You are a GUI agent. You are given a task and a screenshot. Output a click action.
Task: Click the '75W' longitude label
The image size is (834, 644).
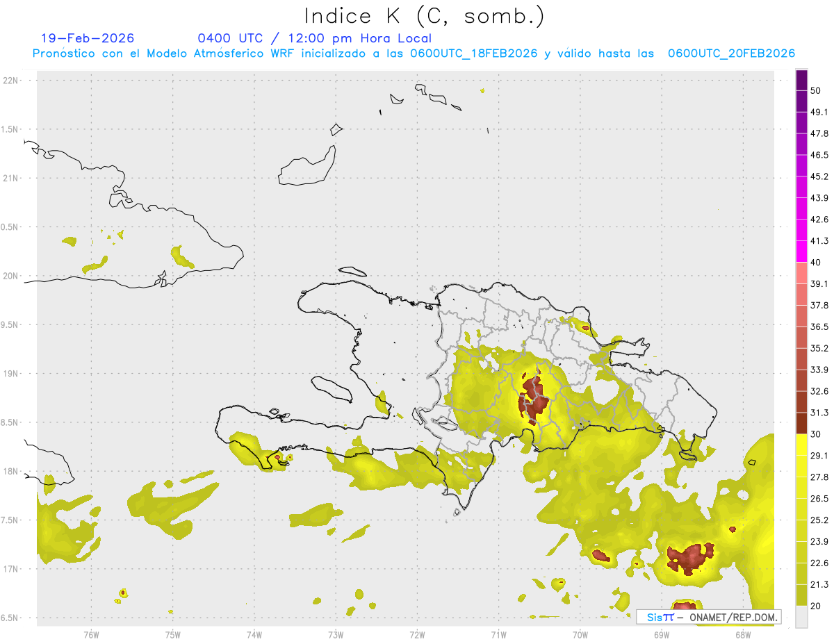(172, 635)
